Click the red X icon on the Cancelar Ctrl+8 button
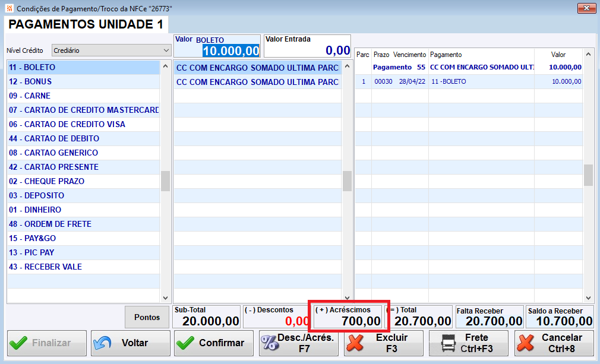 pyautogui.click(x=525, y=343)
